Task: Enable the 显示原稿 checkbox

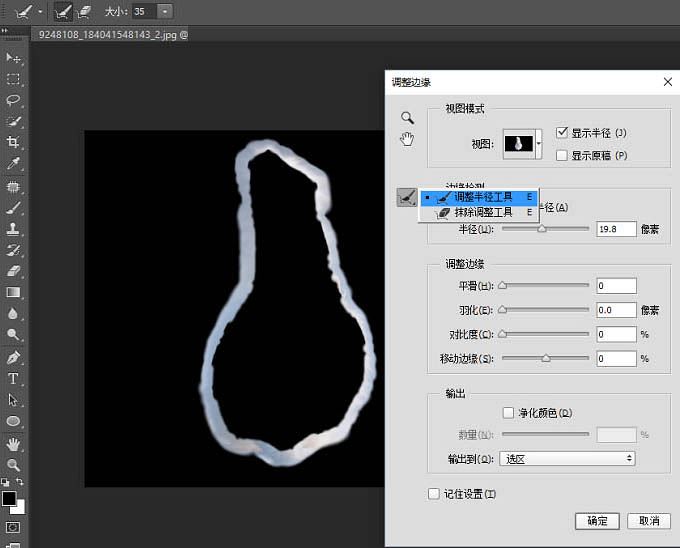Action: point(562,155)
